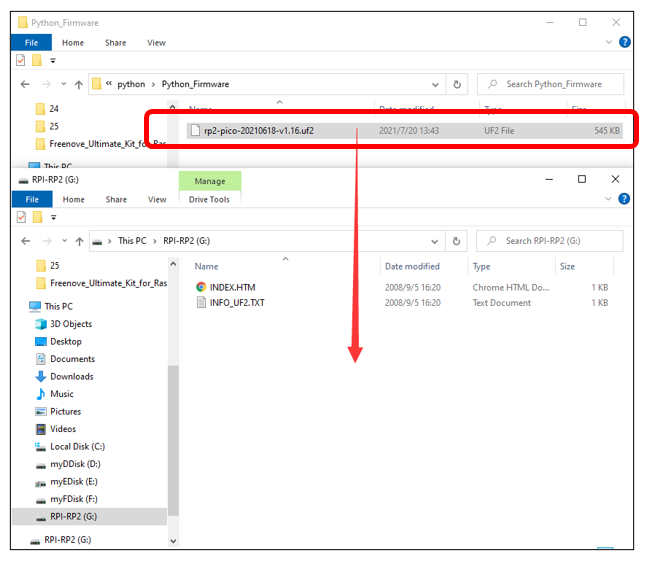The height and width of the screenshot is (561, 645).
Task: Select rp2-pico-20210618-v1.16.uf2 file
Action: click(x=404, y=131)
